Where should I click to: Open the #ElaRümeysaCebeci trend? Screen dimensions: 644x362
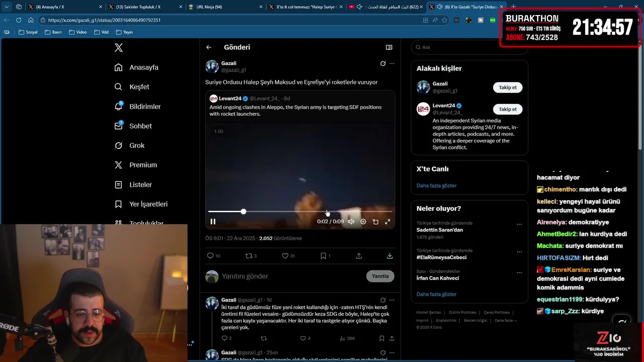point(441,257)
